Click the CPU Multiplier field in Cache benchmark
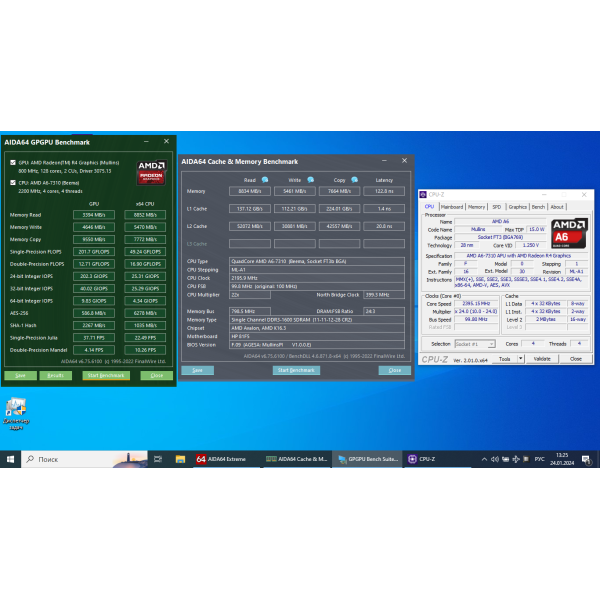This screenshot has width=600, height=600. pyautogui.click(x=250, y=295)
